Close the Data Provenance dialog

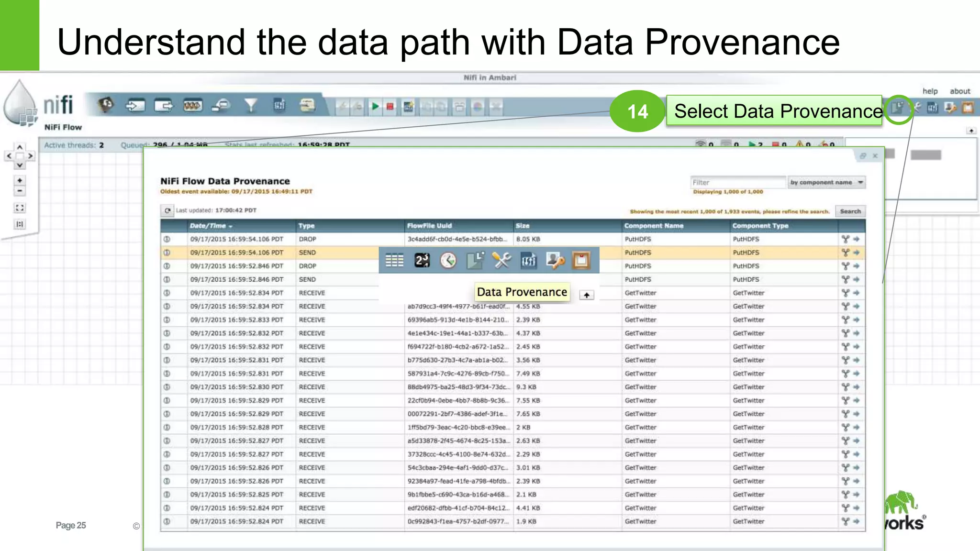tap(875, 156)
